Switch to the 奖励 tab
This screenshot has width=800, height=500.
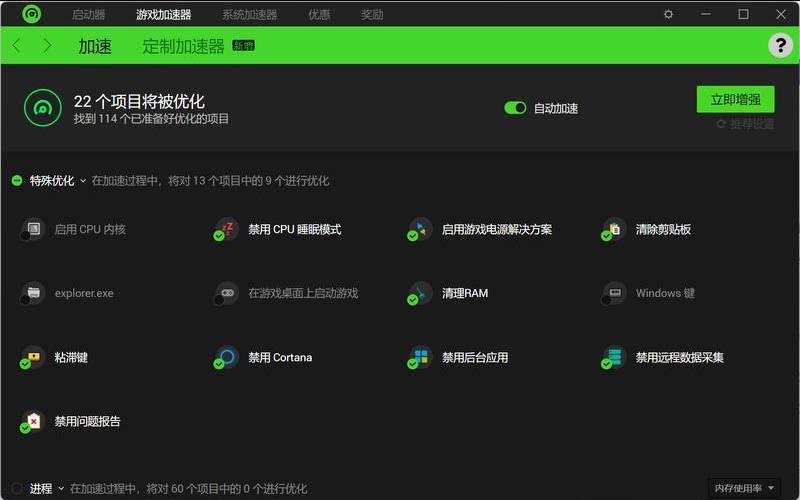tap(372, 15)
